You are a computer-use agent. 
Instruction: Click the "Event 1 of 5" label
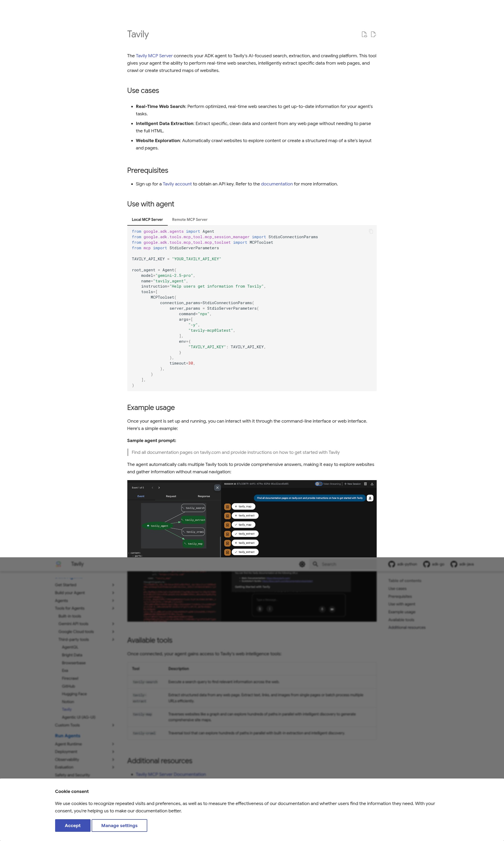click(138, 488)
